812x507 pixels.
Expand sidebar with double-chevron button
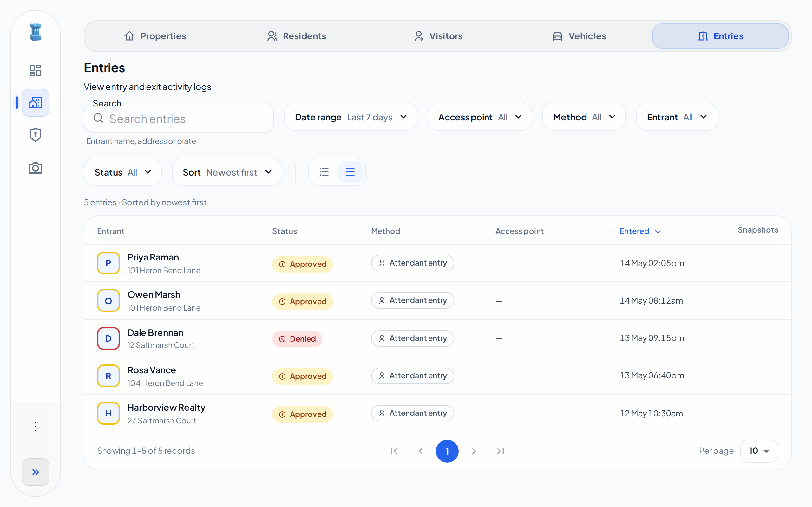pyautogui.click(x=35, y=472)
